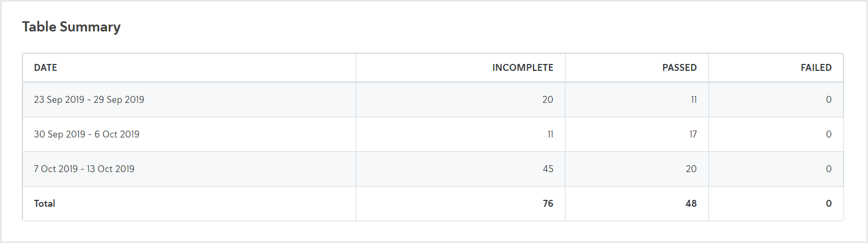Click total incomplete value 76
The image size is (868, 243).
[x=548, y=204]
